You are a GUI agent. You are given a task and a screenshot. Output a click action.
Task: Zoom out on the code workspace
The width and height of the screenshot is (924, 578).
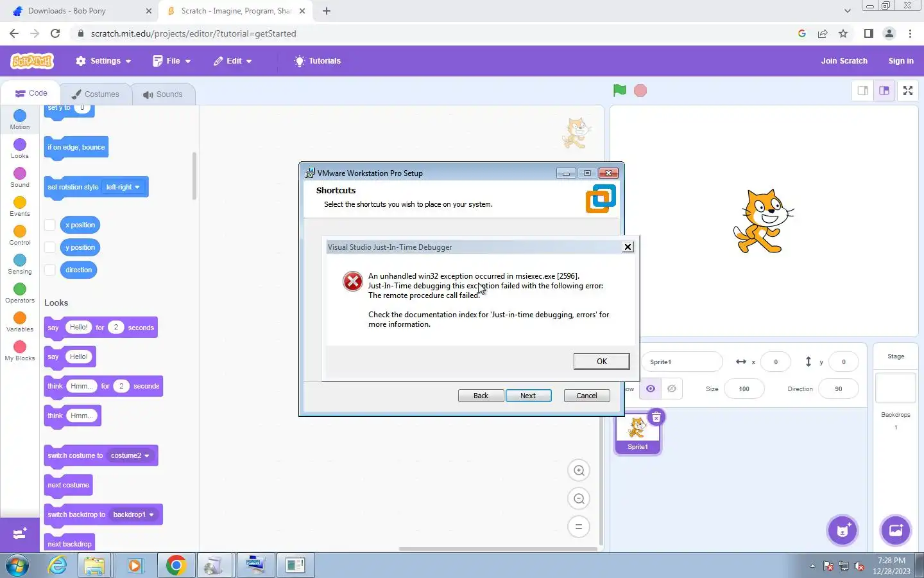[x=579, y=499]
